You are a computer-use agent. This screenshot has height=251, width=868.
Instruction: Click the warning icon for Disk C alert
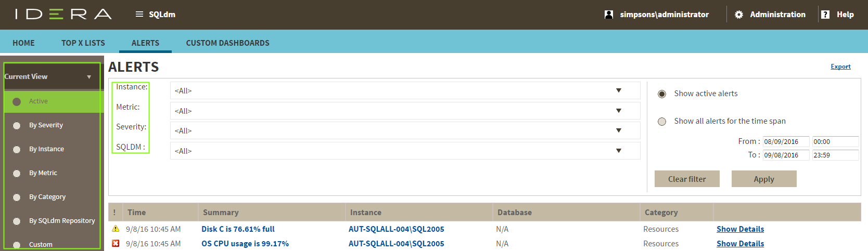click(x=116, y=229)
